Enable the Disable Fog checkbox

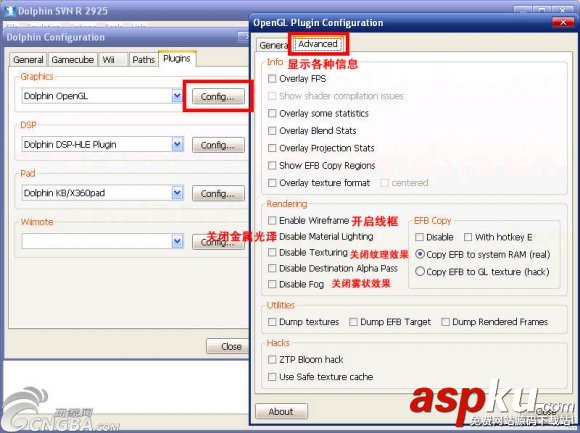coord(272,284)
